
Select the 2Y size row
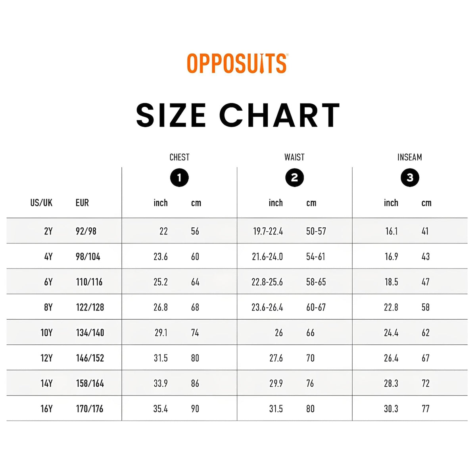pos(237,231)
